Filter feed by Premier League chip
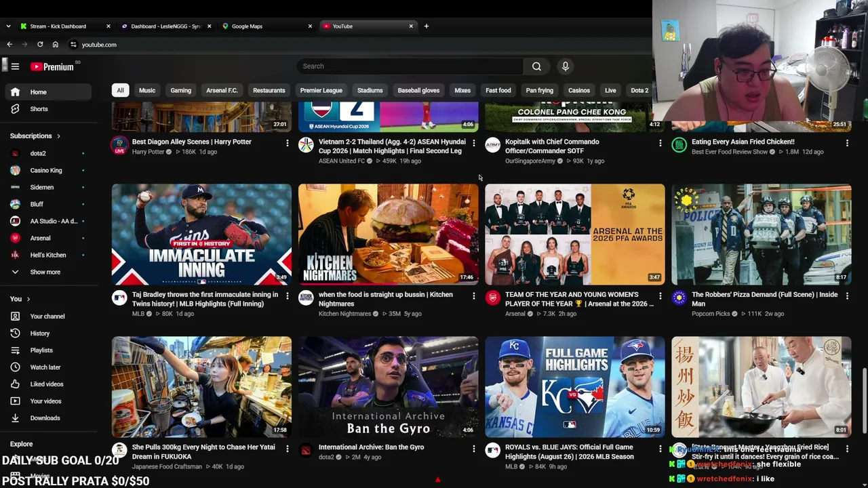Screen dimensions: 868x488 [321, 90]
